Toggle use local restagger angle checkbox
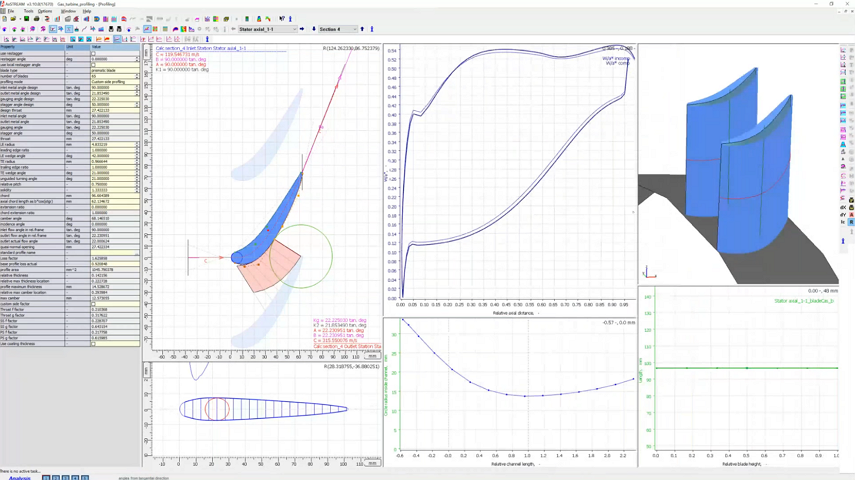The height and width of the screenshot is (480, 855). pos(93,65)
